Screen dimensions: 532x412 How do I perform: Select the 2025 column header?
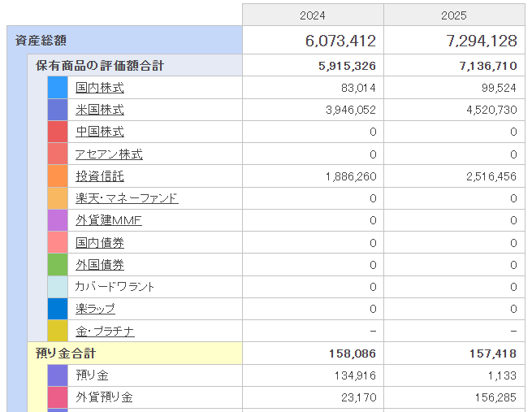click(454, 15)
